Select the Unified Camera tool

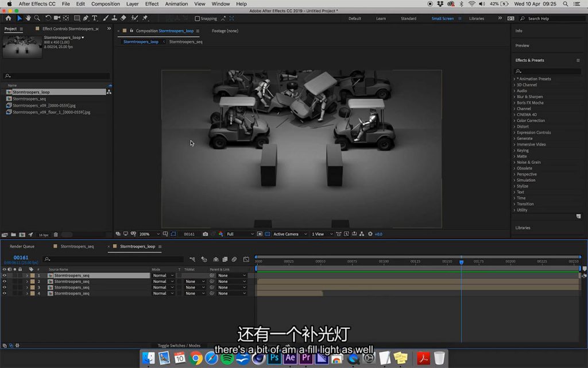pyautogui.click(x=57, y=18)
